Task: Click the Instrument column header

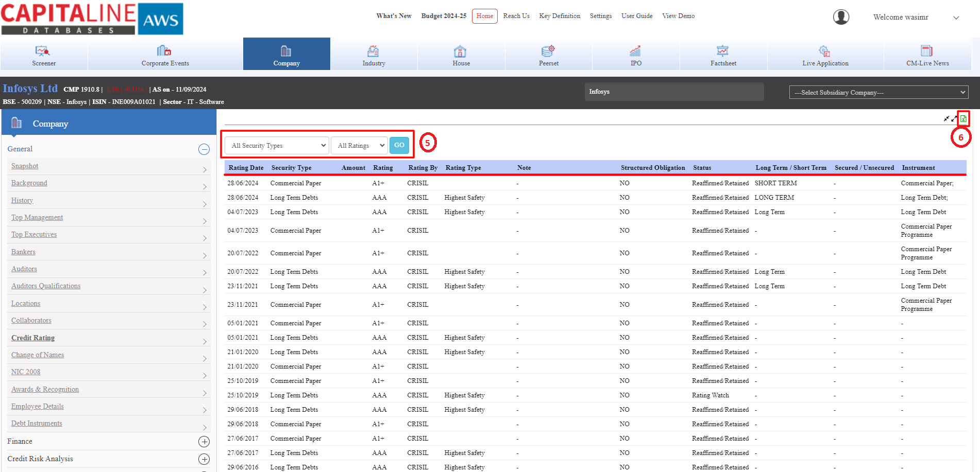Action: pos(918,168)
